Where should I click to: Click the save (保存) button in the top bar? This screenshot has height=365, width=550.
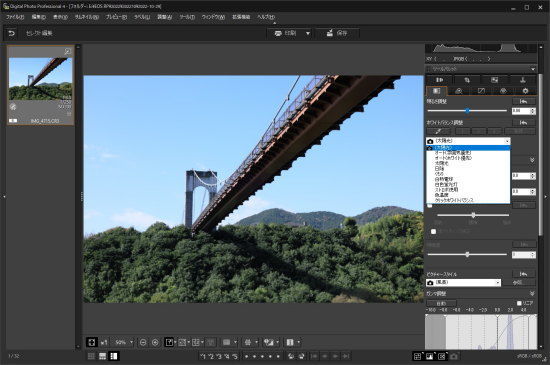tap(337, 33)
